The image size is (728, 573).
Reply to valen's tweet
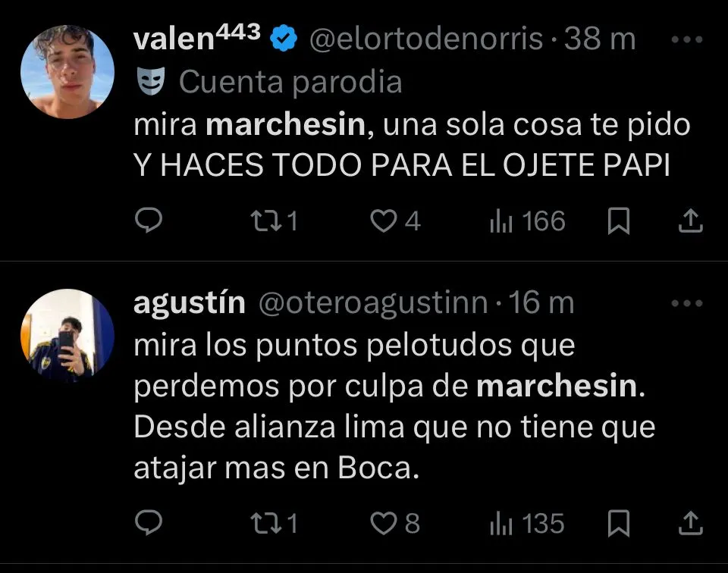coord(149,221)
